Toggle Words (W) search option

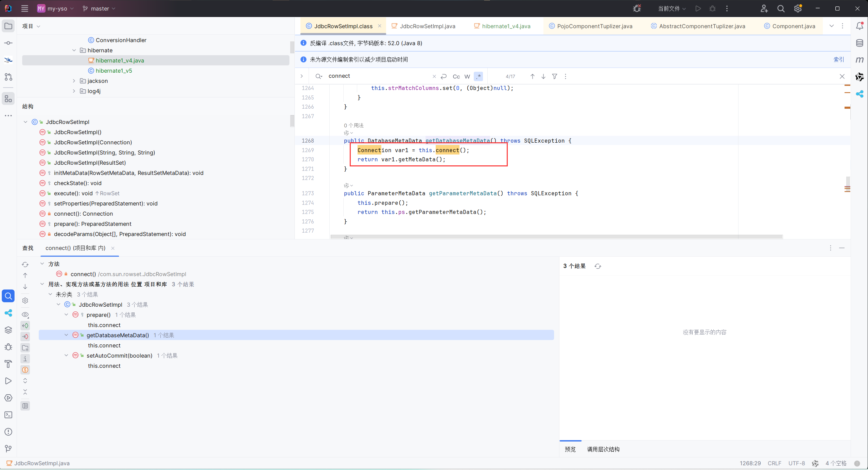point(467,76)
